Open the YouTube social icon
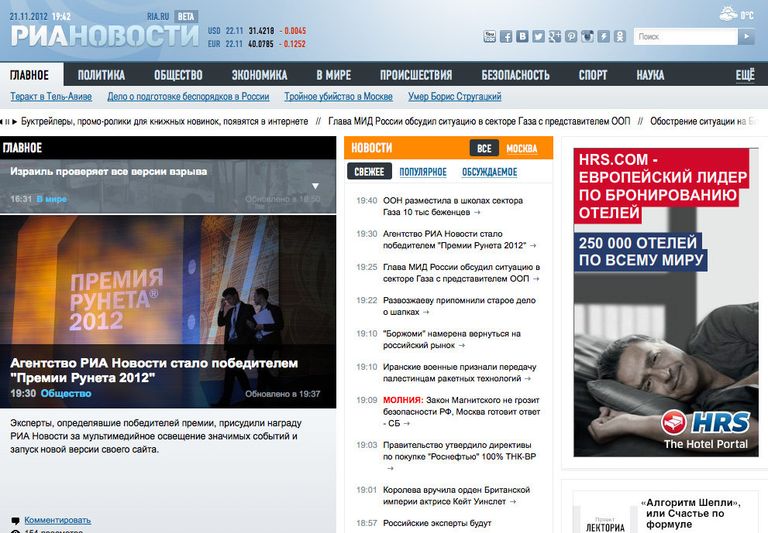The image size is (768, 533). [489, 36]
